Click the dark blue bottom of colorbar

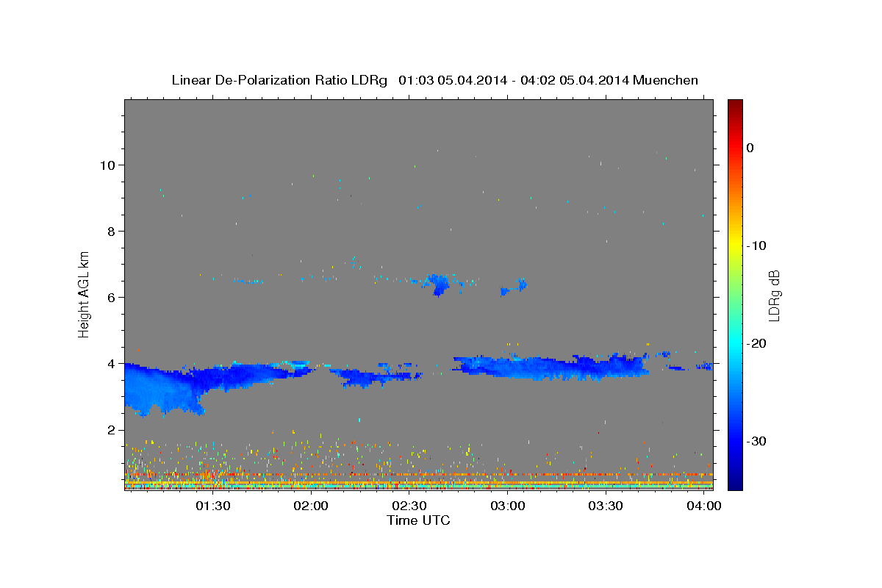[735, 484]
